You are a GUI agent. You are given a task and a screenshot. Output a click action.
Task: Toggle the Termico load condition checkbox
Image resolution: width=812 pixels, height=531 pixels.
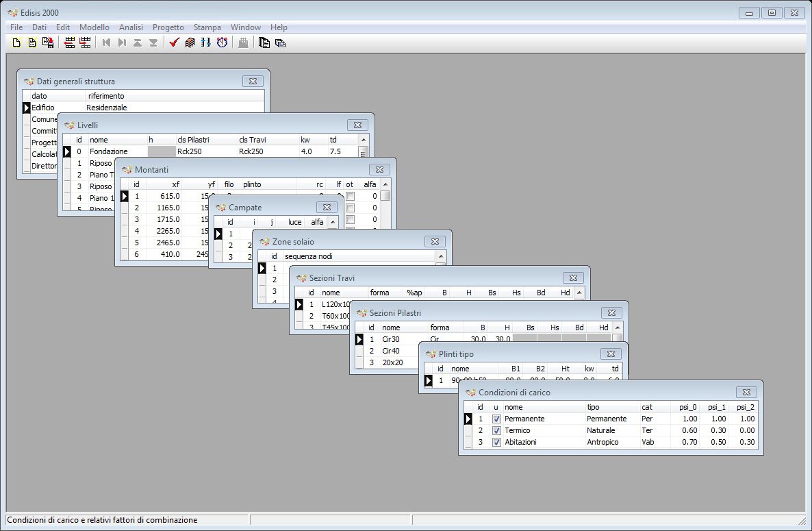pyautogui.click(x=496, y=430)
